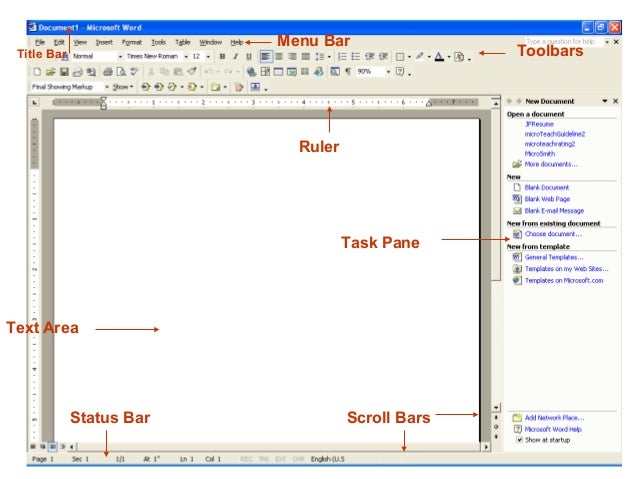Create a Blank Document from task pane
Screen dimensions: 638x479
coord(547,187)
